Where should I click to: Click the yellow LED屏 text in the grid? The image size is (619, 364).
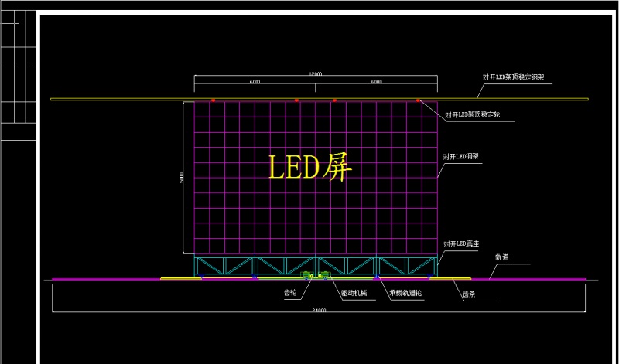pos(309,167)
